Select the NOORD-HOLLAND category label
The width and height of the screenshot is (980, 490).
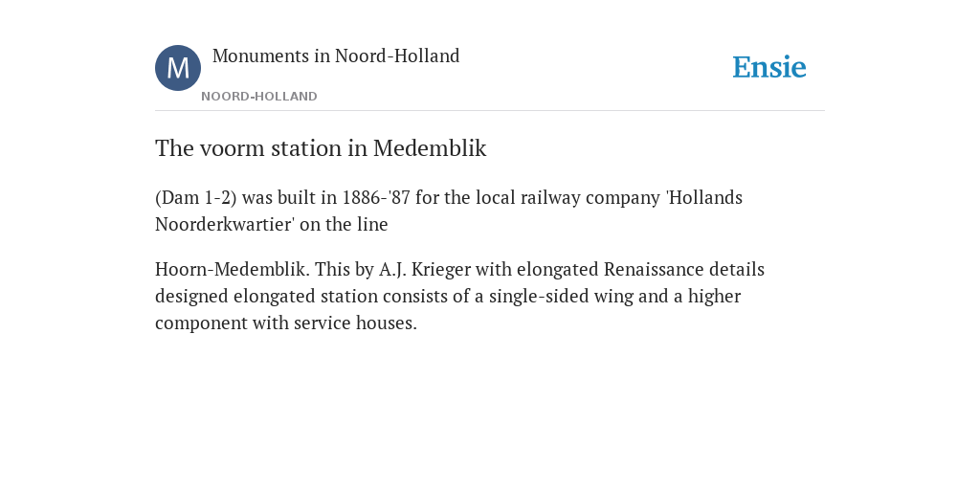[258, 97]
